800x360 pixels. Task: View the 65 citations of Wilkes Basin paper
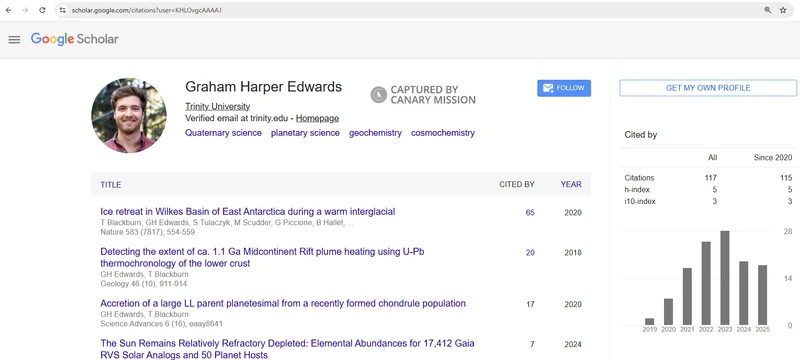530,213
